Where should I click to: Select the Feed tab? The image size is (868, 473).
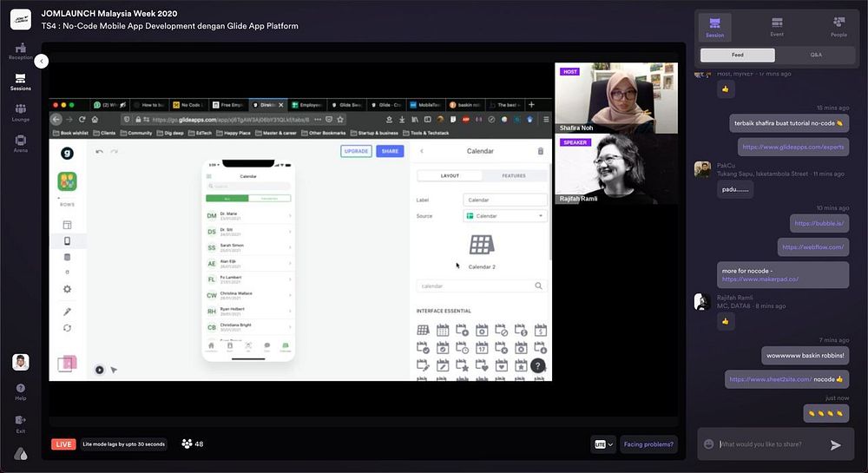737,55
